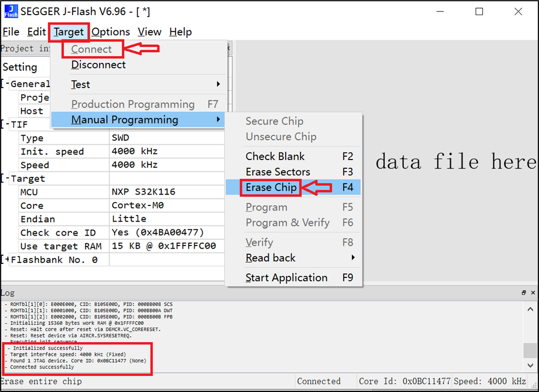Maximize the J-Flash window
539x392 pixels.
(x=479, y=11)
